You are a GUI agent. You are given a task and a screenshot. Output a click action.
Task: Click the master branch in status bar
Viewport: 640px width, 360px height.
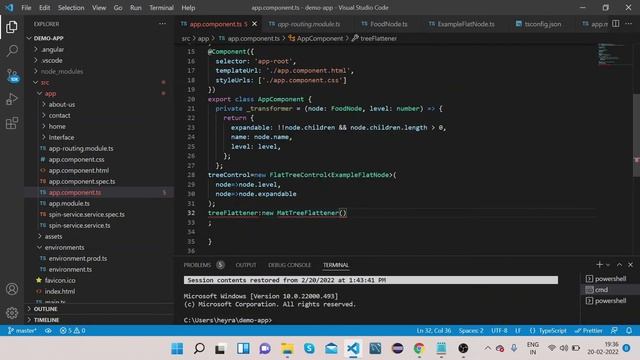[22, 331]
